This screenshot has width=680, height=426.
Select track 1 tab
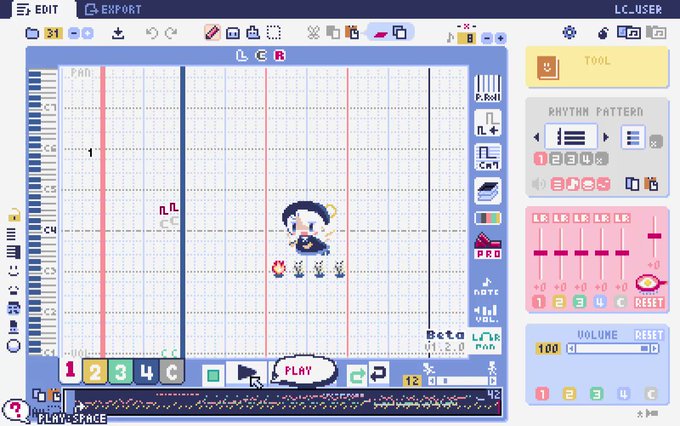pyautogui.click(x=70, y=371)
